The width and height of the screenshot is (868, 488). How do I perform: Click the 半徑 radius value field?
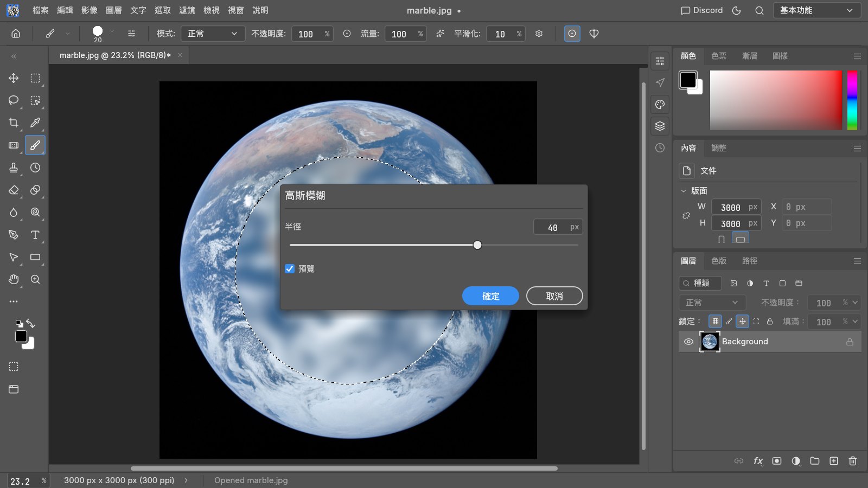(558, 227)
